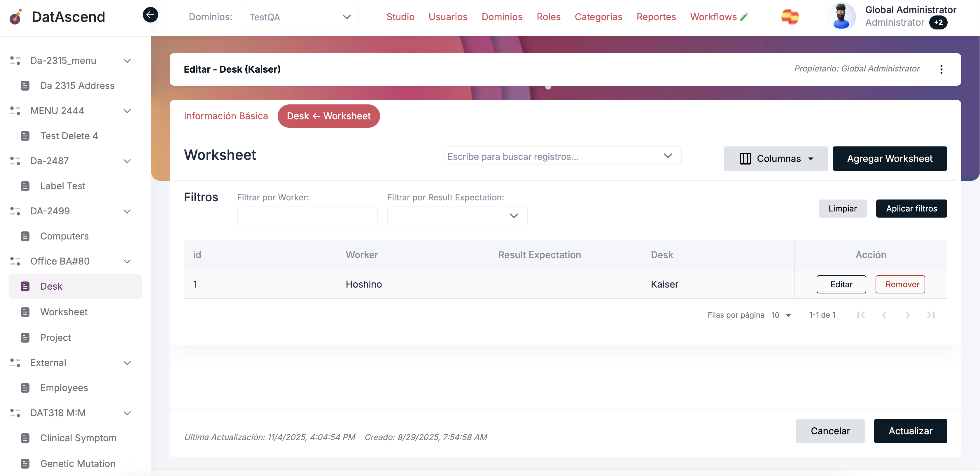Click the DatAscend logo icon
This screenshot has height=476, width=980.
(x=15, y=17)
